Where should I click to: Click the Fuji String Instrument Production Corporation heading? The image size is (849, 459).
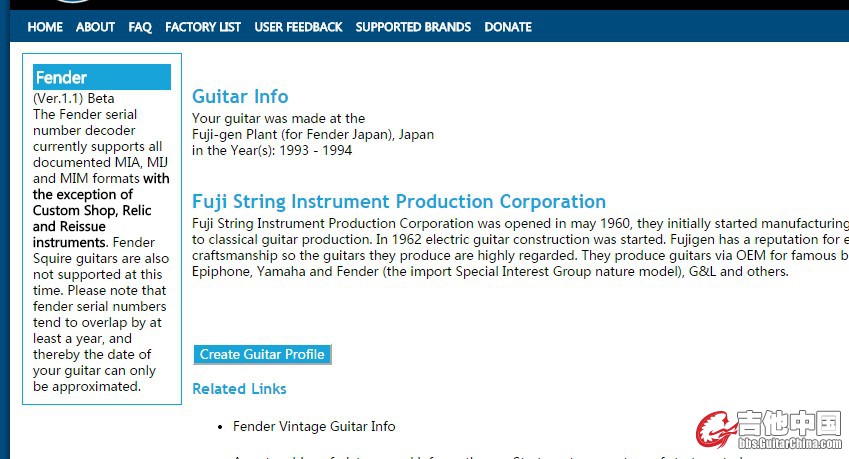tap(399, 201)
